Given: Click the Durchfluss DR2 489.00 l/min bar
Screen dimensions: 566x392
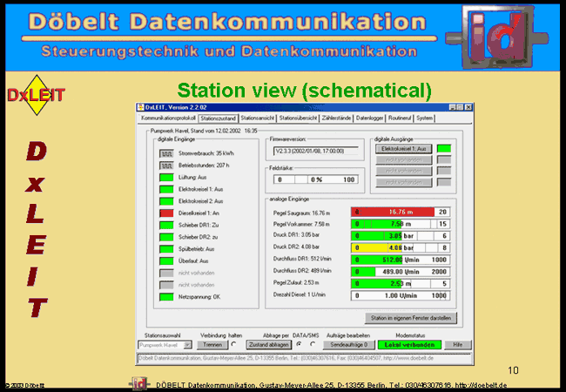Looking at the screenshot, I should [401, 272].
